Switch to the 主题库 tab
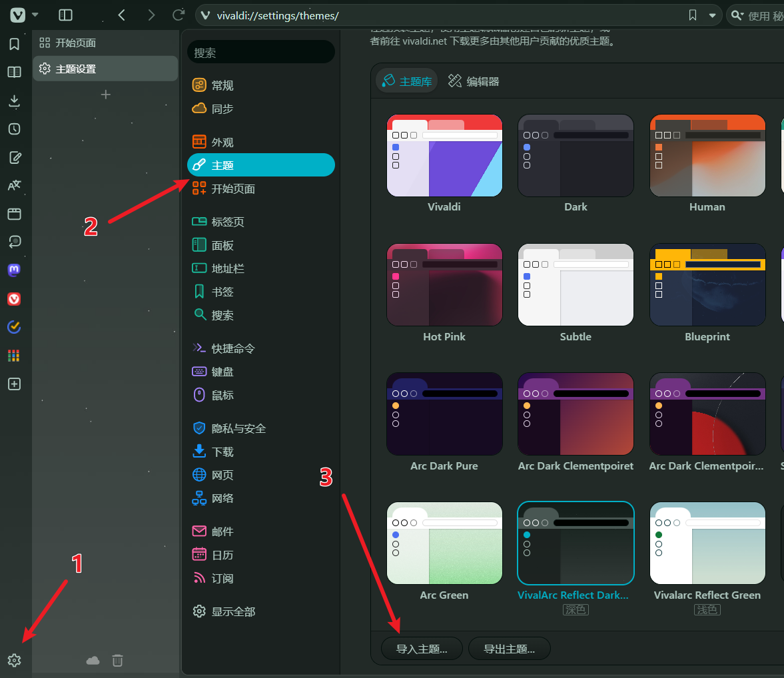This screenshot has height=678, width=784. [x=406, y=81]
